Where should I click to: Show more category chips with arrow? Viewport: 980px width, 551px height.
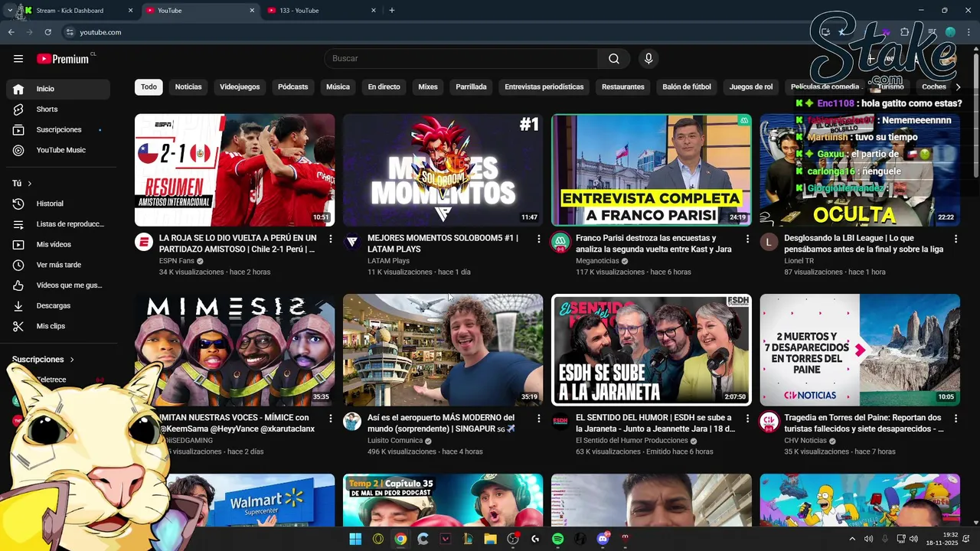point(958,87)
